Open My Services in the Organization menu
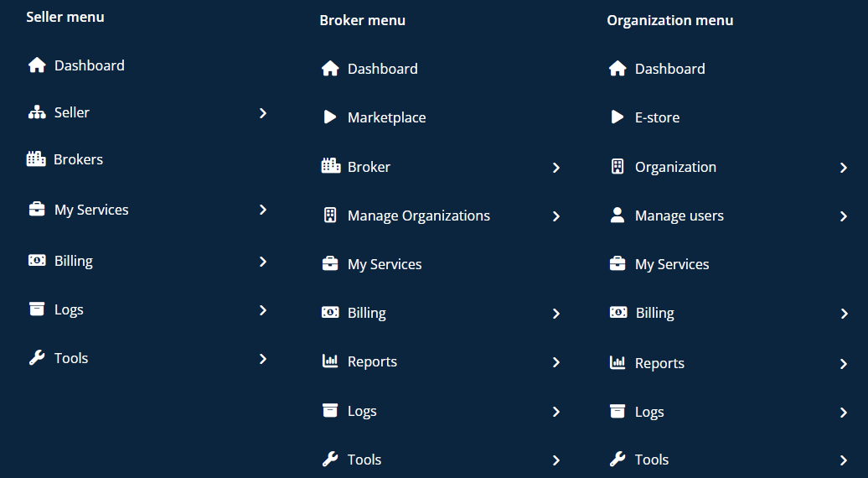Image resolution: width=868 pixels, height=478 pixels. click(x=671, y=264)
